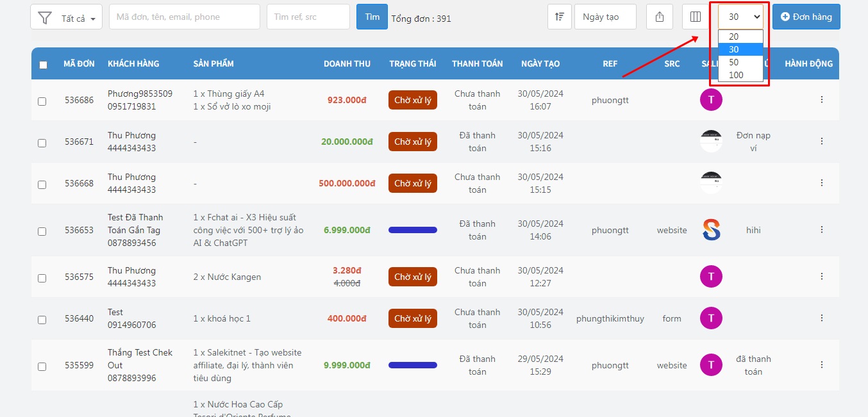Open three-dot actions for order 535599
The image size is (868, 417).
821,365
